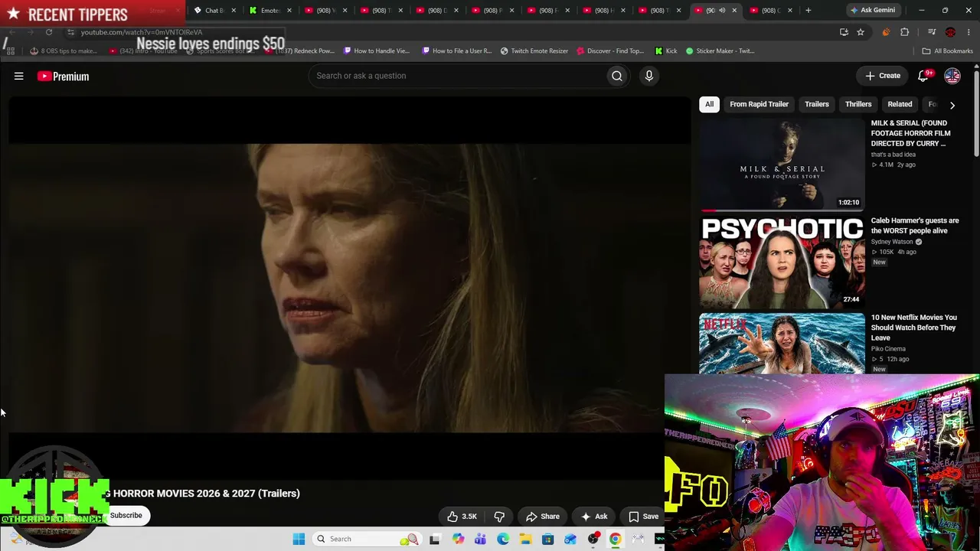Open the MILK & SERIAL video thumbnail
Viewport: 980px width, 551px height.
782,165
